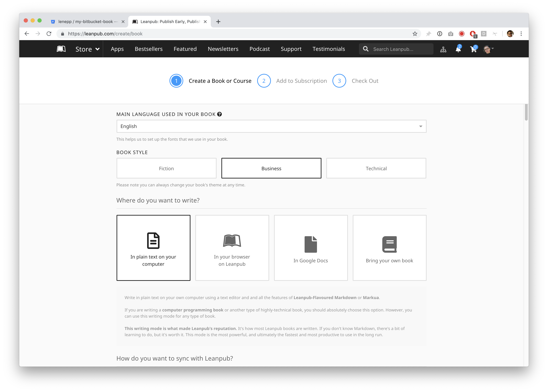
Task: Choose In Google Docs writing option
Action: 311,248
